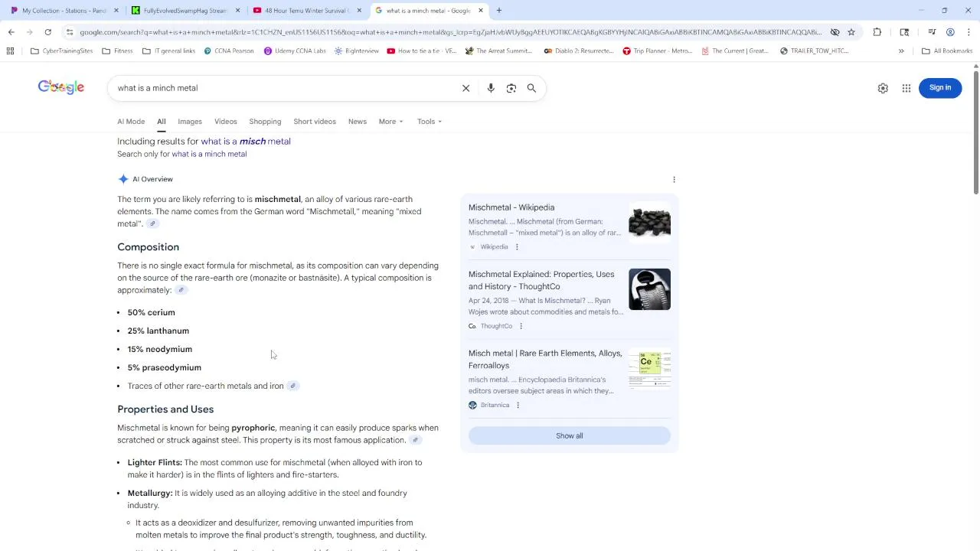The height and width of the screenshot is (551, 980).
Task: Click Show all sources button
Action: point(570,435)
